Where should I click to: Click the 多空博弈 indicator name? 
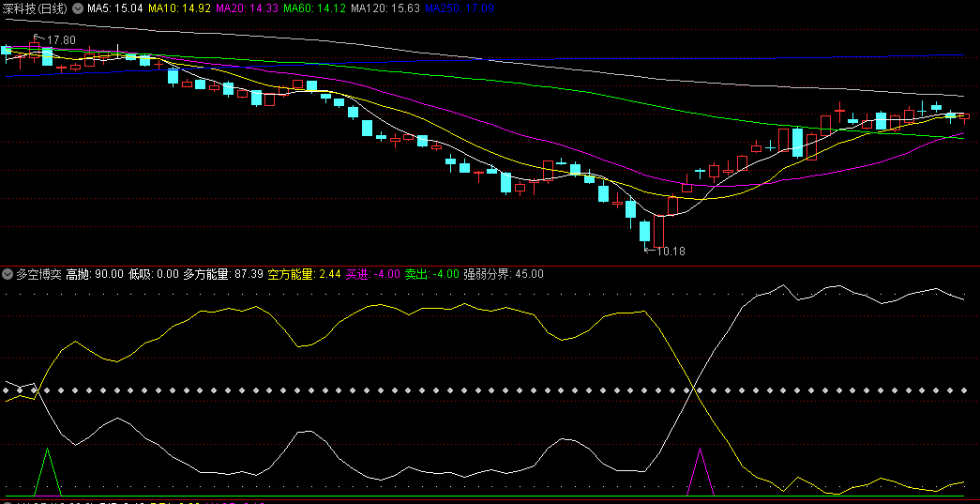[38, 274]
